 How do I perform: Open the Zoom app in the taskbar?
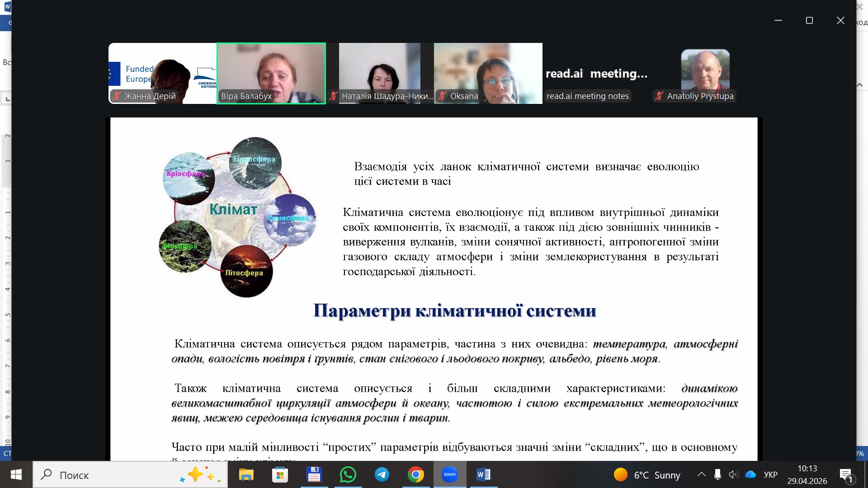point(449,474)
